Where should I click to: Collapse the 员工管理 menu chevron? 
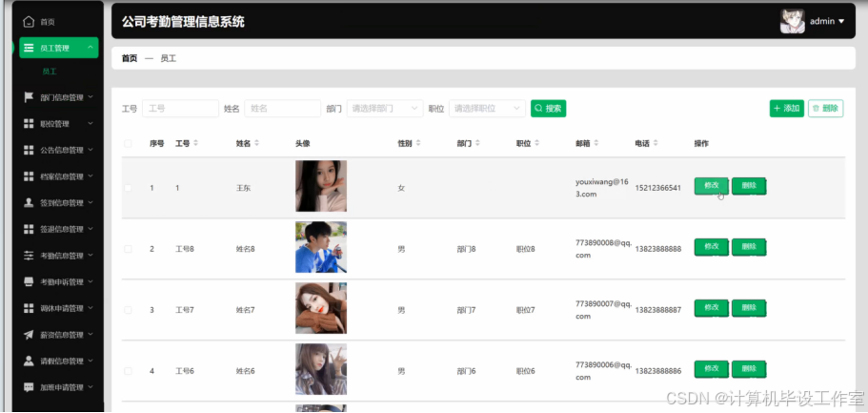pos(90,48)
